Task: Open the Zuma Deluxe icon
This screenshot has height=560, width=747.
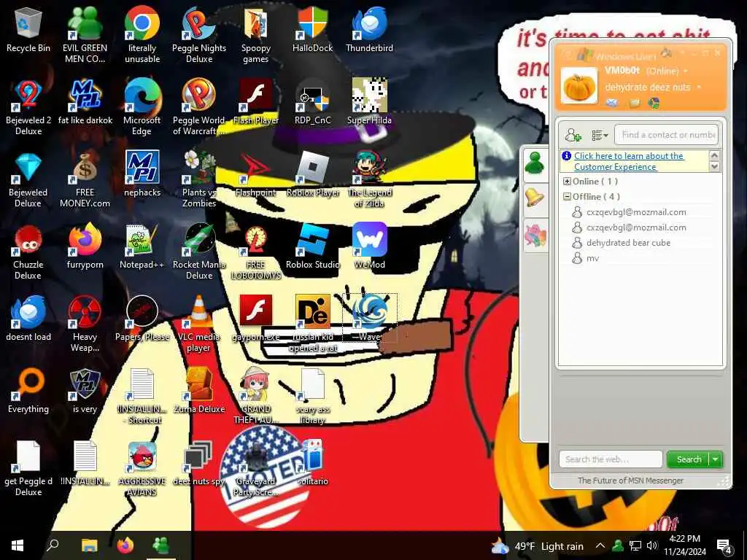Action: pyautogui.click(x=199, y=391)
